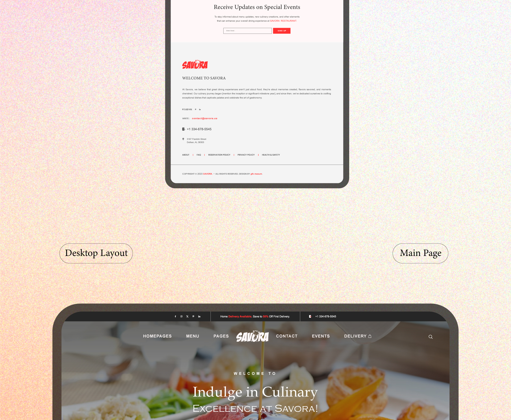
Task: Click the Pinterest social media icon
Action: point(193,316)
